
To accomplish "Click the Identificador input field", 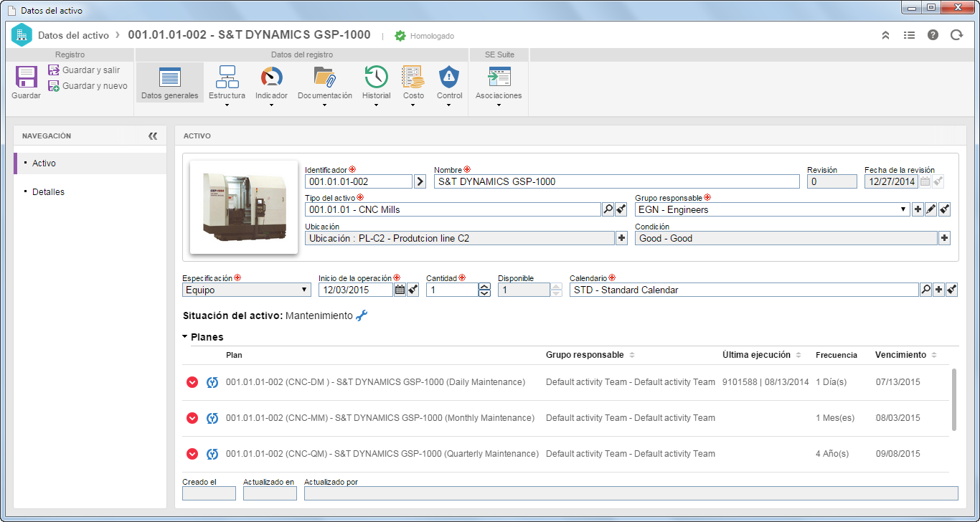I will (x=359, y=181).
